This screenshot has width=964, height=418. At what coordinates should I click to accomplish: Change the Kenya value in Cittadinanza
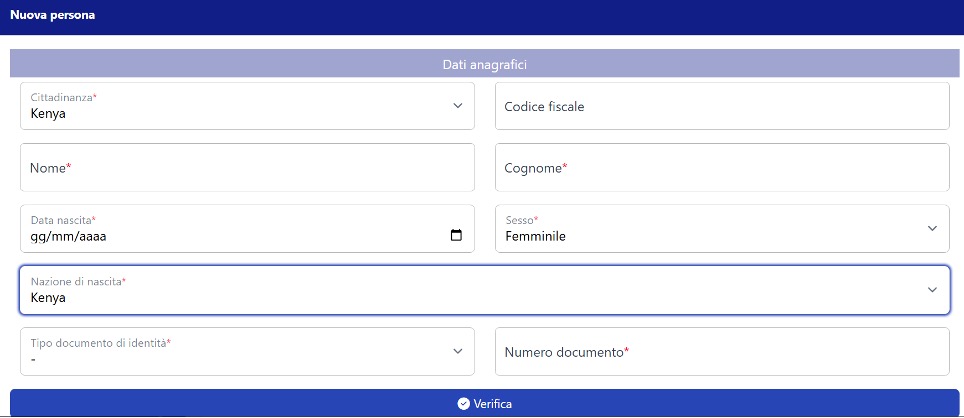(48, 114)
